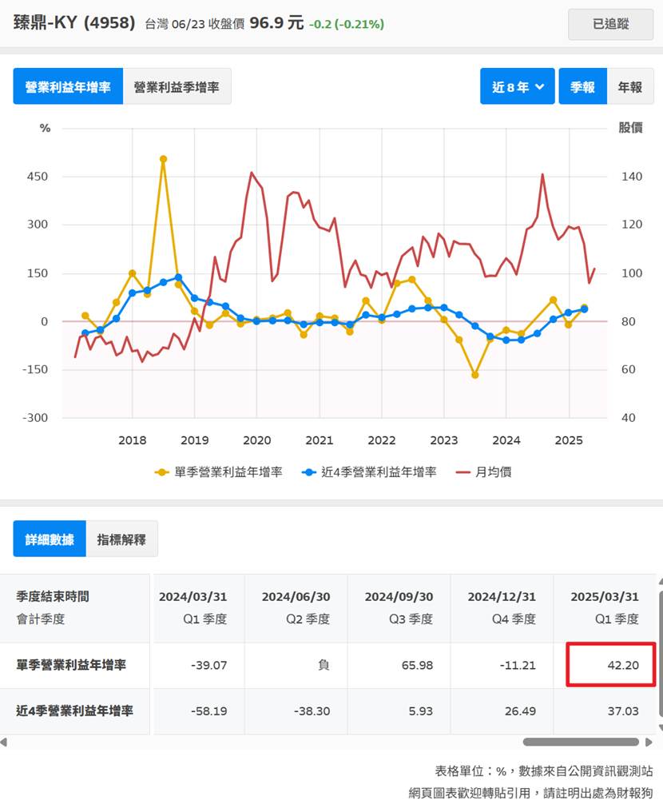Click the 2024/09/30 value 65.98 cell
663x812 pixels.
coord(399,665)
